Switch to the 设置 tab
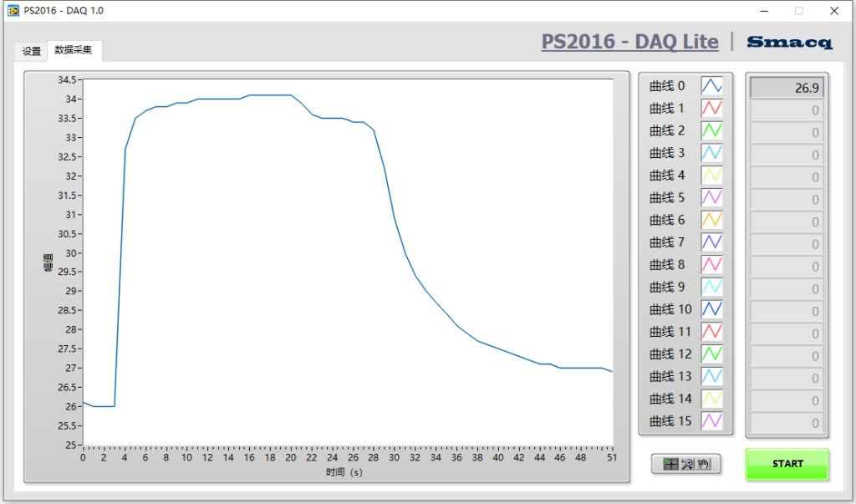This screenshot has width=856, height=504. (x=32, y=51)
